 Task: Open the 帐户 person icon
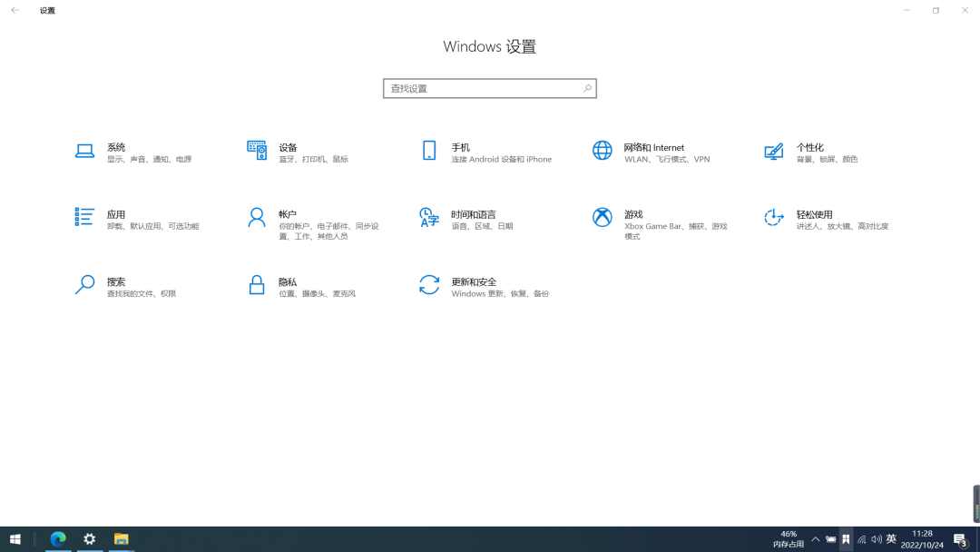[x=257, y=218]
